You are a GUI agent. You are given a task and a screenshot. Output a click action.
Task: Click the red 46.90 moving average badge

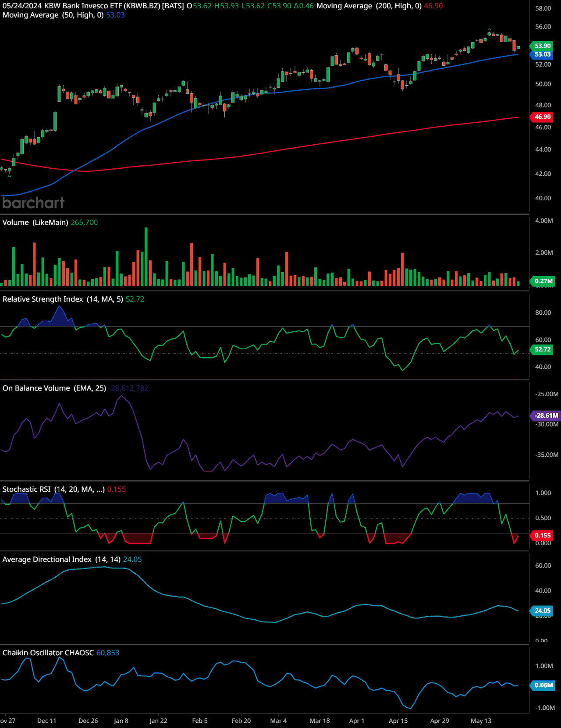(542, 117)
